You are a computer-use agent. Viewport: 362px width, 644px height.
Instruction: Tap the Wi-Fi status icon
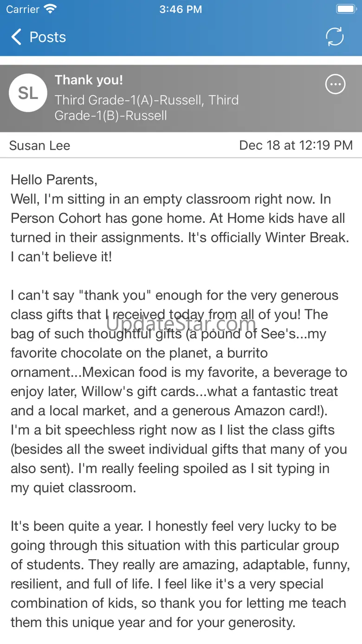[x=50, y=9]
